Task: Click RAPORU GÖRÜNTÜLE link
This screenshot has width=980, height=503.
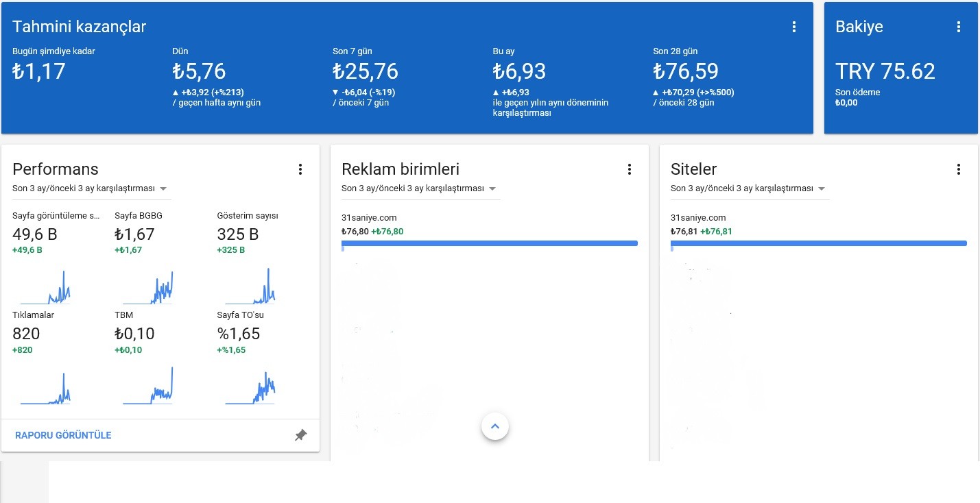Action: pyautogui.click(x=63, y=435)
